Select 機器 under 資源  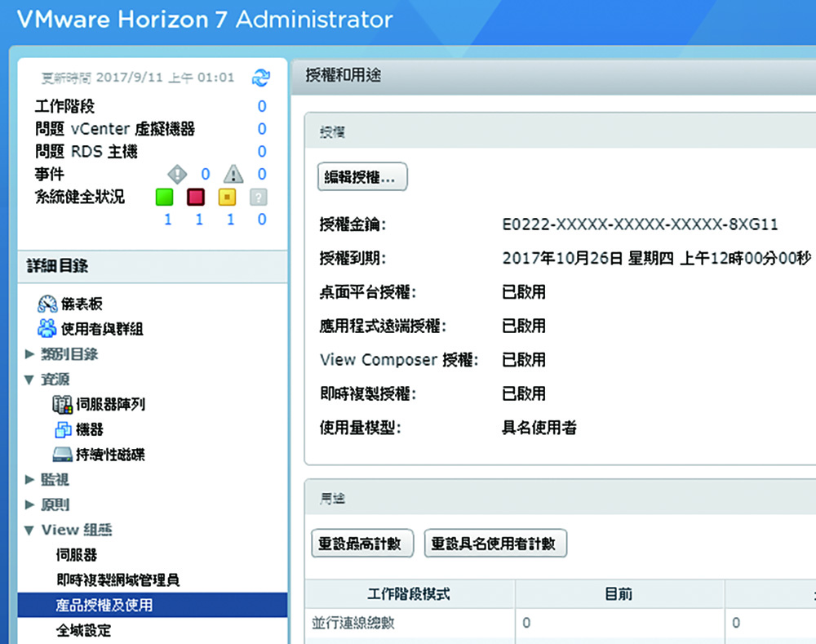click(x=90, y=429)
